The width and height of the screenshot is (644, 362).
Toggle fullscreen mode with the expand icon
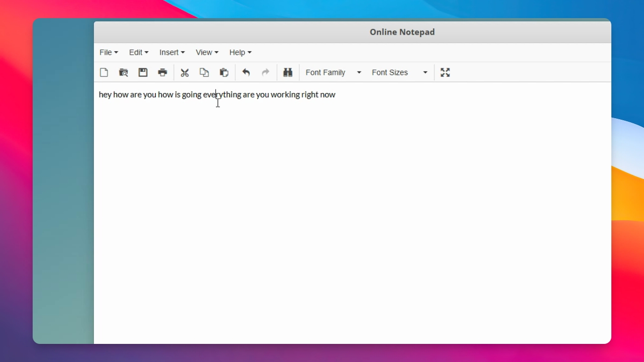[445, 72]
